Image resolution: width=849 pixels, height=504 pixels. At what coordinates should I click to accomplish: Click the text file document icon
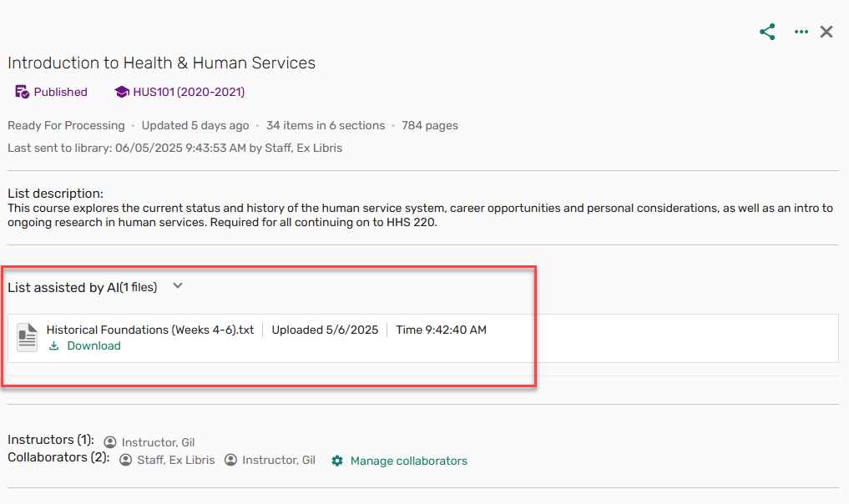click(27, 337)
